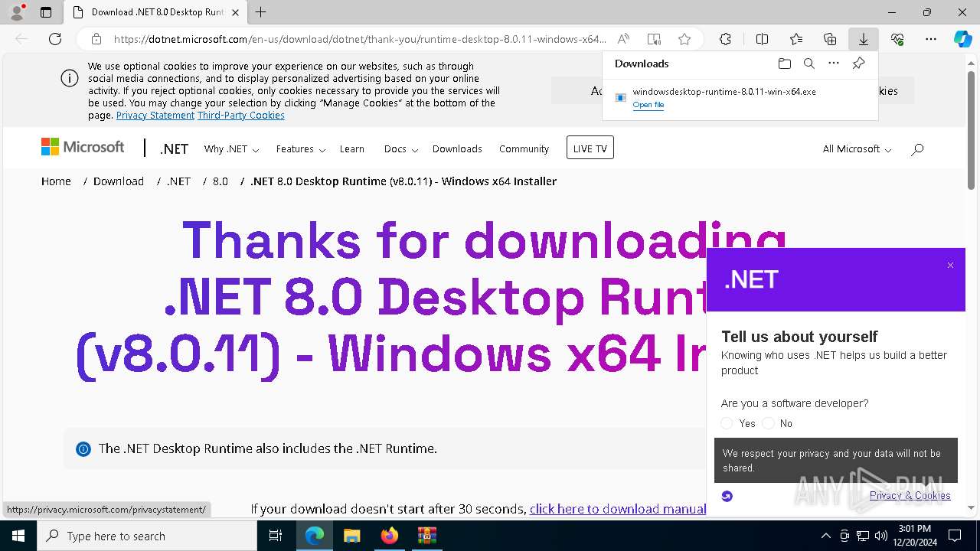This screenshot has height=551, width=980.
Task: Go to Download breadcrumb
Action: 119,181
